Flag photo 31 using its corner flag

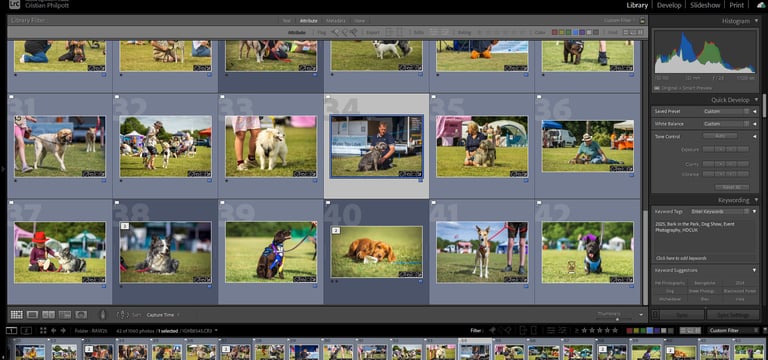click(11, 97)
